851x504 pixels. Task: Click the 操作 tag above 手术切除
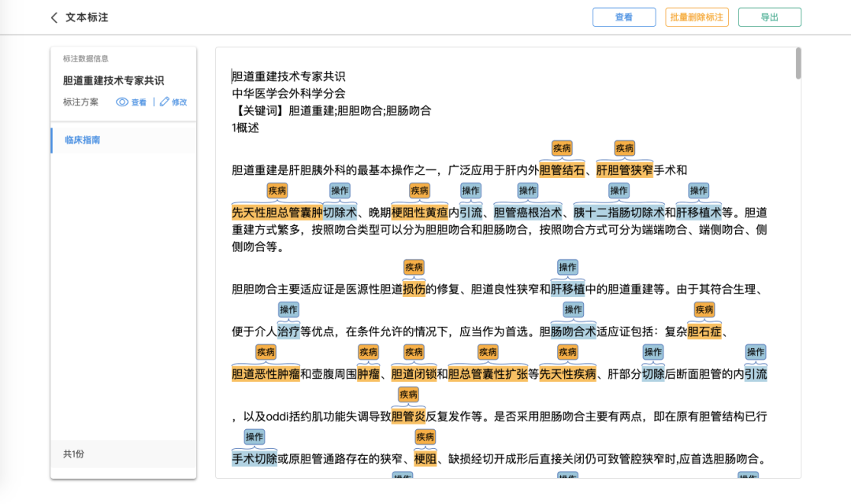click(x=254, y=437)
